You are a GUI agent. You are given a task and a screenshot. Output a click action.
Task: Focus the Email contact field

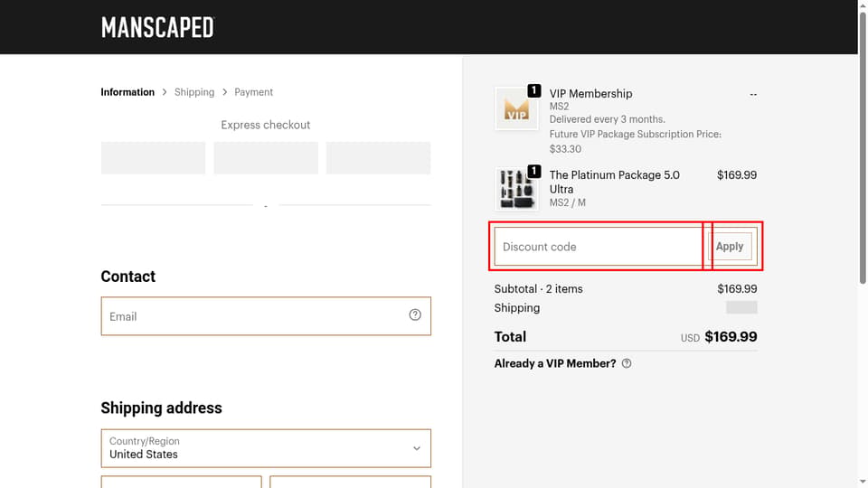click(266, 316)
